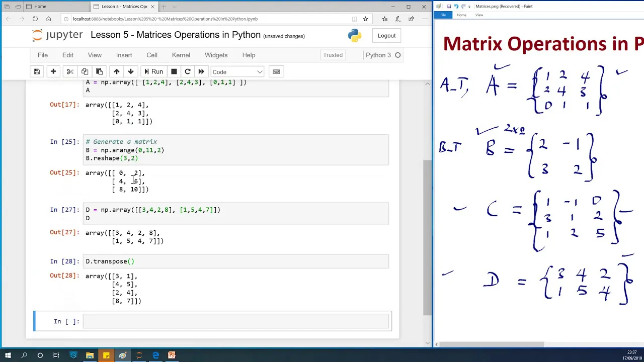Open the Cell menu
The image size is (644, 362).
[x=152, y=55]
